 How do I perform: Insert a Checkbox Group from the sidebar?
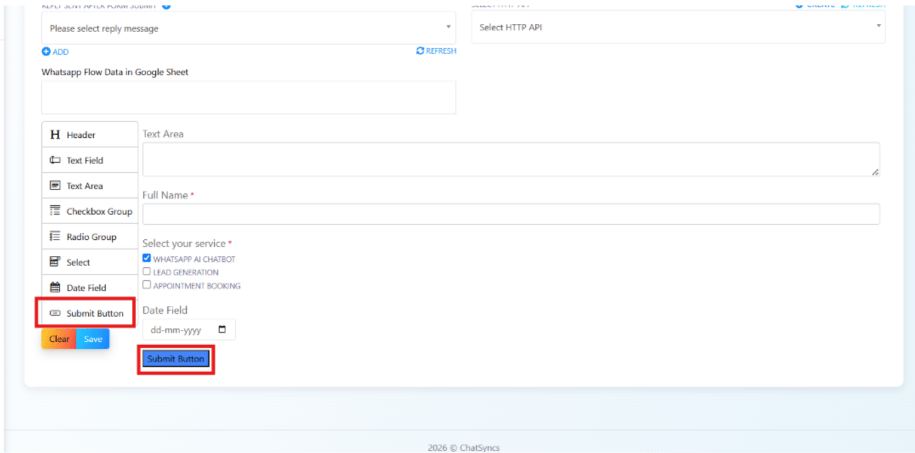coord(90,211)
